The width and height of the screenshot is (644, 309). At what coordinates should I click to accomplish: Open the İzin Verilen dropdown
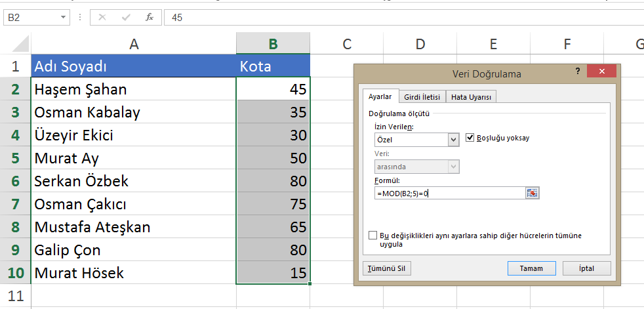tap(453, 140)
